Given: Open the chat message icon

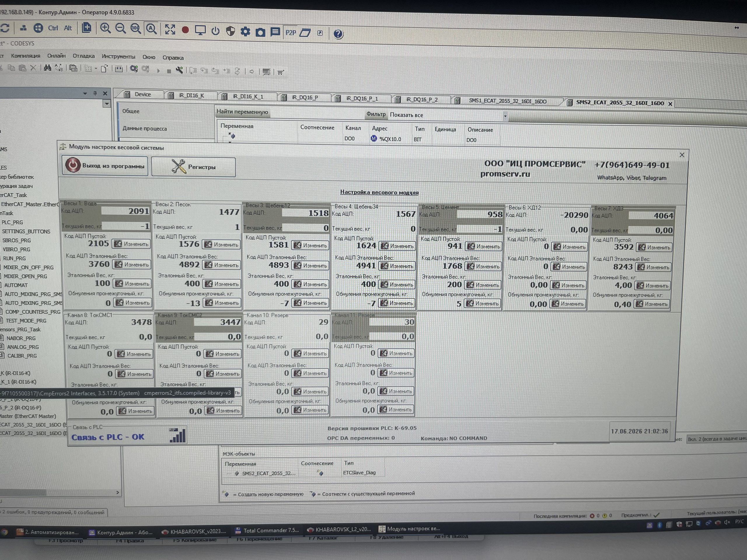Looking at the screenshot, I should [275, 32].
